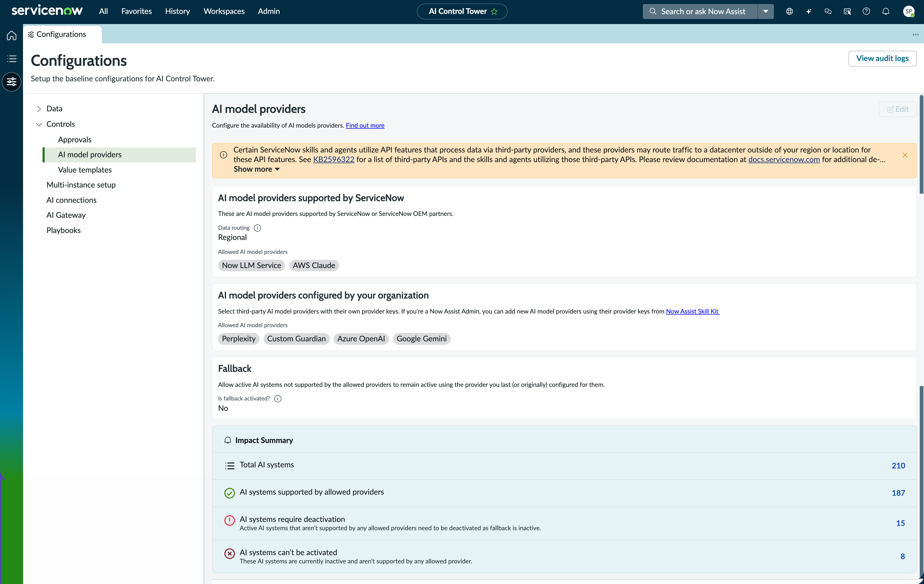
Task: Follow the Find out more link
Action: (365, 125)
